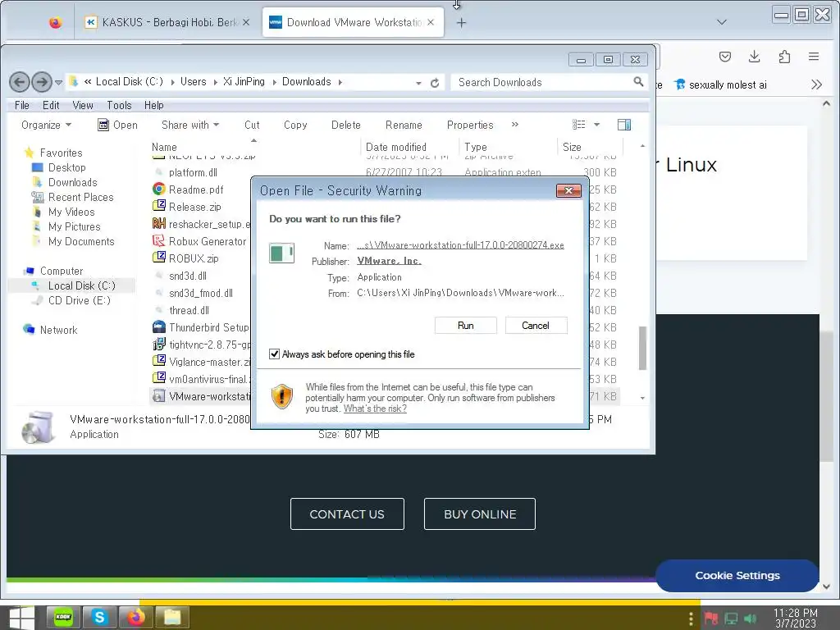840x630 pixels.
Task: Open Firefox hamburger application menu
Action: coord(814,57)
